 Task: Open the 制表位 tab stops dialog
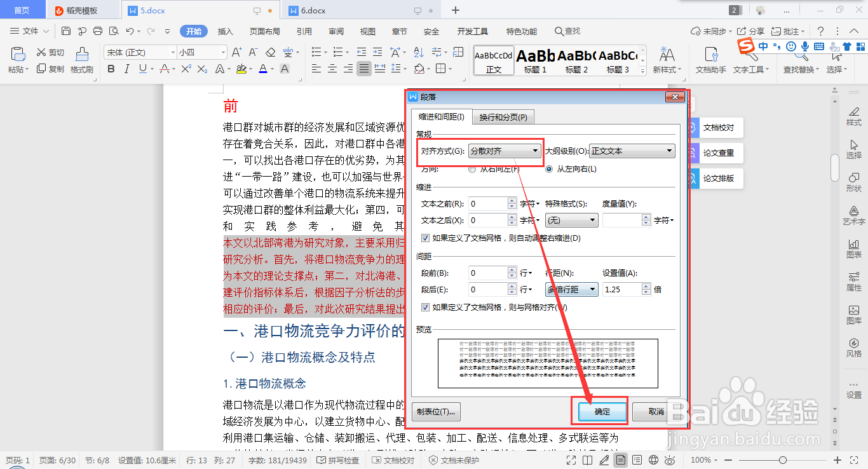pos(435,411)
